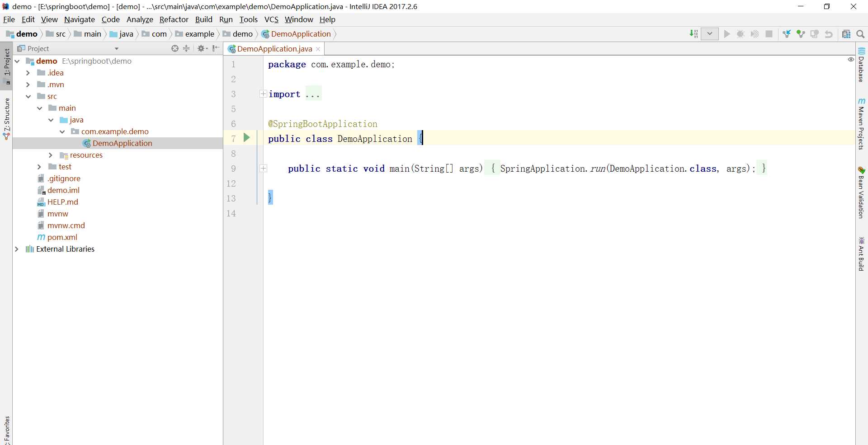Expand External Libraries node
Image resolution: width=868 pixels, height=445 pixels.
17,249
